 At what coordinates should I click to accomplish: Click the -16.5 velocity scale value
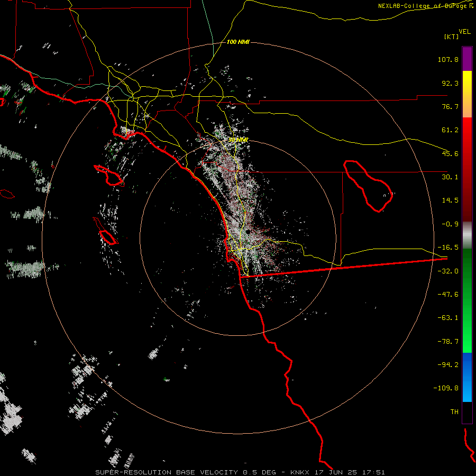click(448, 248)
